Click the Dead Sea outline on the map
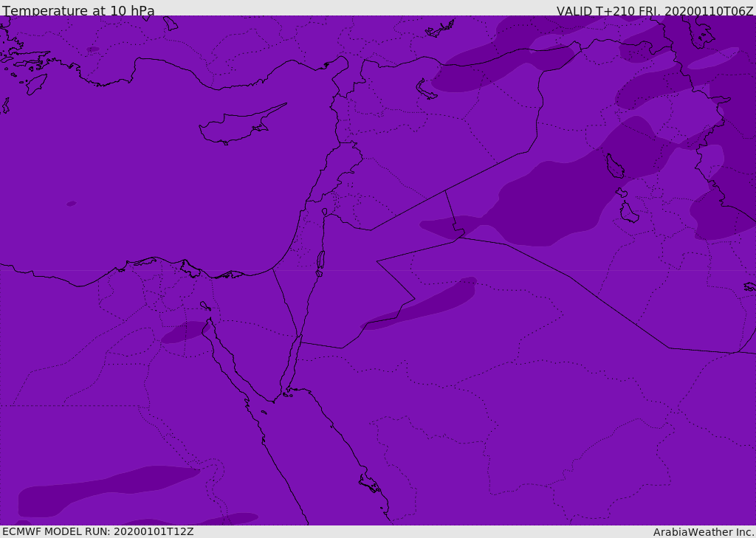Viewport: 756px width, 538px height. [320, 261]
